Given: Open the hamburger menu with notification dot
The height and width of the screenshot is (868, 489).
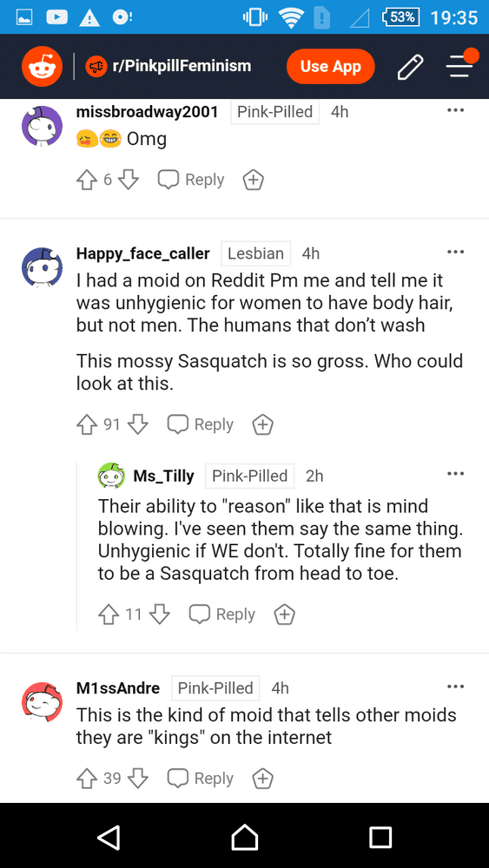Looking at the screenshot, I should point(461,64).
